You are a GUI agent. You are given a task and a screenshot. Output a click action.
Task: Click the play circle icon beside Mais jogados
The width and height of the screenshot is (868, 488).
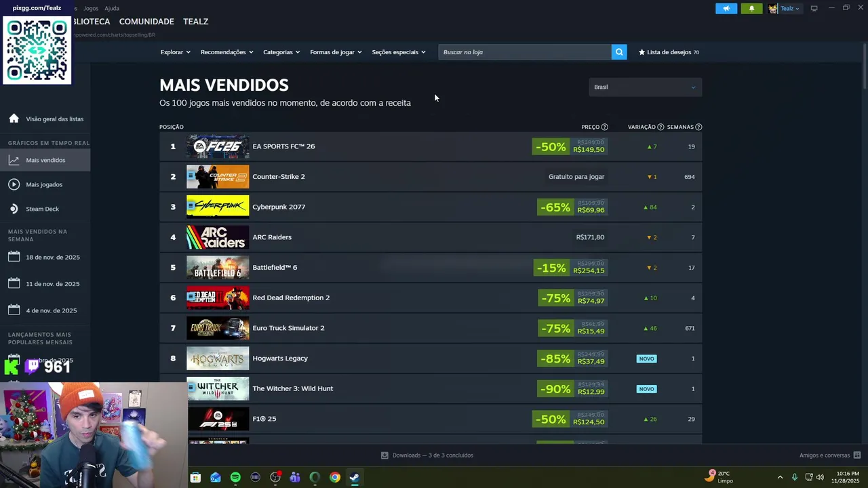click(14, 184)
